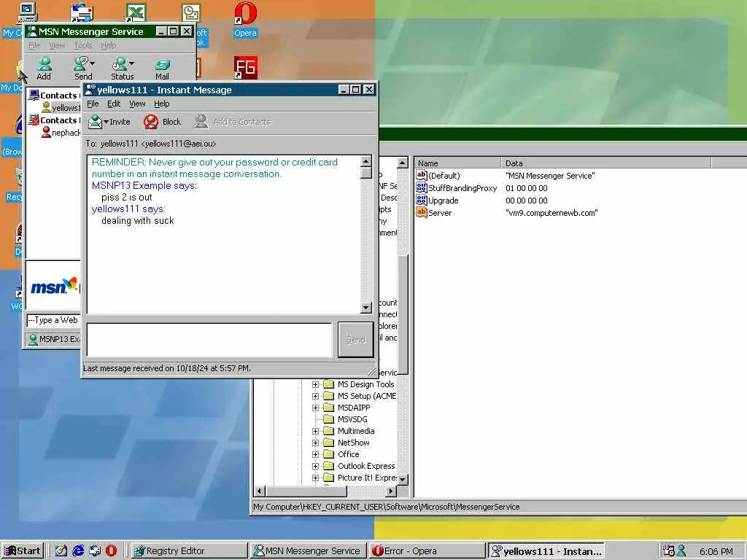Click chat history scrollbar down arrow
Screen dimensions: 747x560
366,308
